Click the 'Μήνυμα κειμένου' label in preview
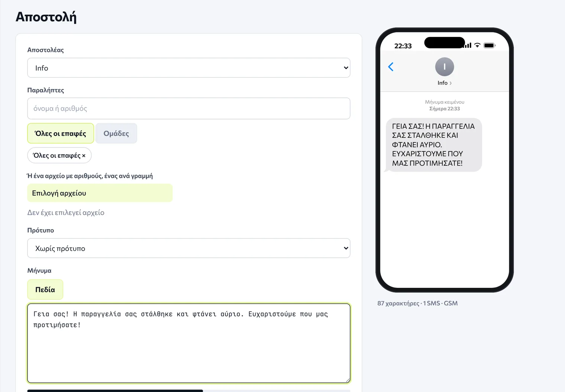 point(444,102)
